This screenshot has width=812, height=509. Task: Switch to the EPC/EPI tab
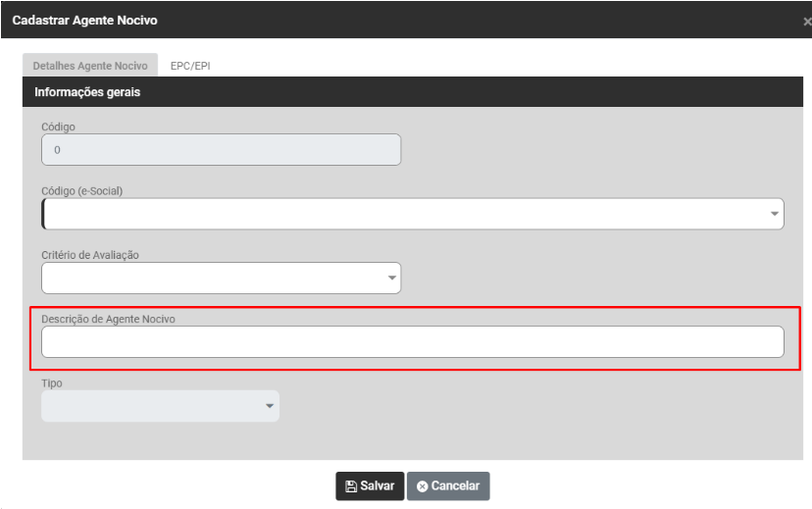click(x=190, y=66)
